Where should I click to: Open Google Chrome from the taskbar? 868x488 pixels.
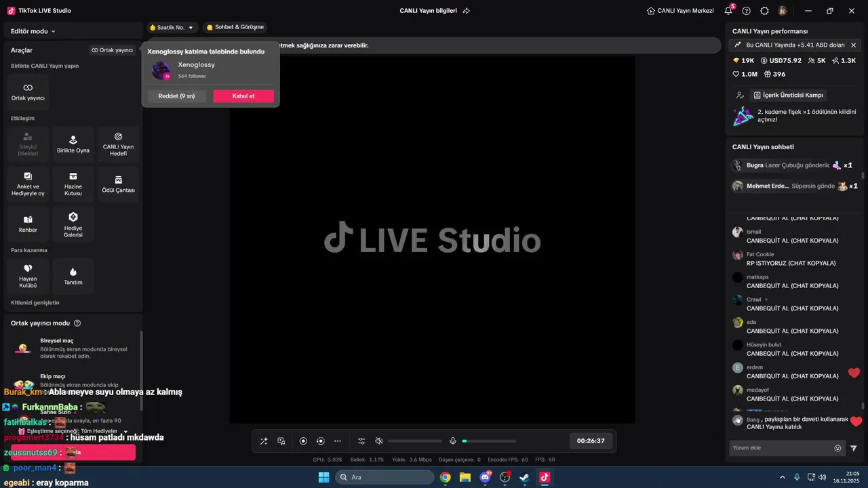[445, 477]
